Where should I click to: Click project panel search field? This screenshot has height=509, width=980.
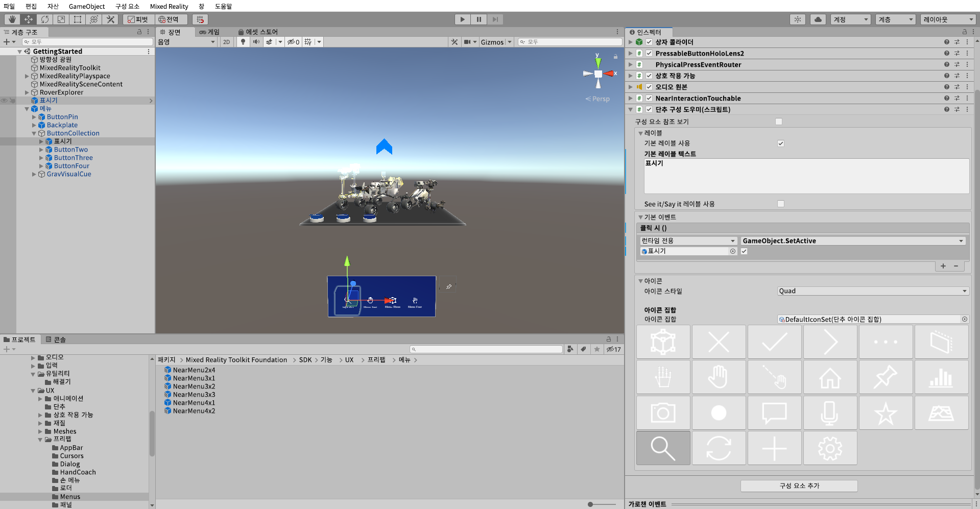(487, 349)
